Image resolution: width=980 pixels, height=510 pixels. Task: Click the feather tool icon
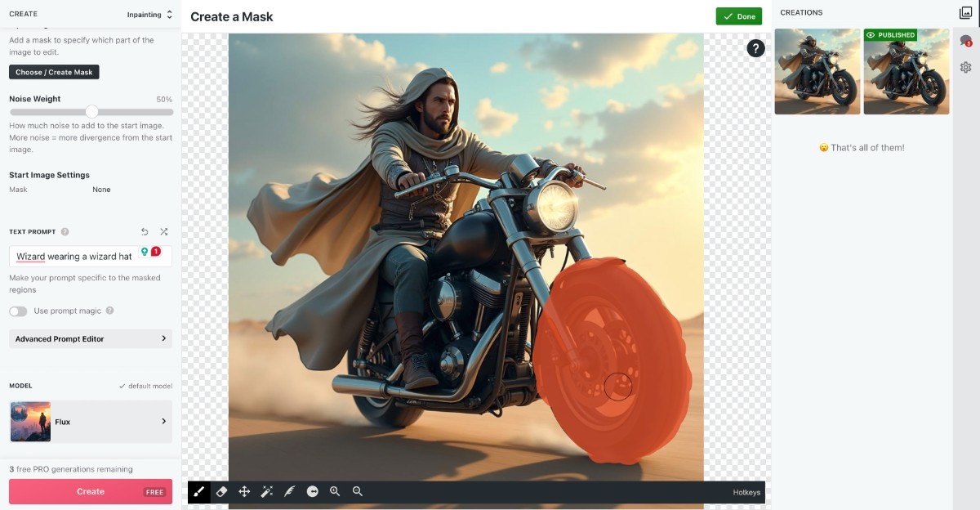pyautogui.click(x=289, y=491)
